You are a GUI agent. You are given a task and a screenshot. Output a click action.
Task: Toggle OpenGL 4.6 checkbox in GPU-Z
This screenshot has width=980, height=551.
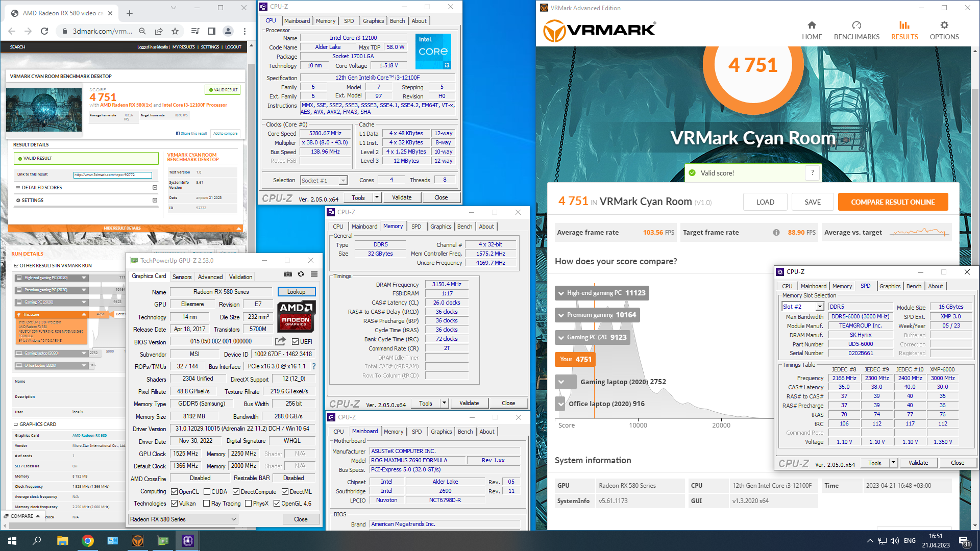(x=277, y=504)
